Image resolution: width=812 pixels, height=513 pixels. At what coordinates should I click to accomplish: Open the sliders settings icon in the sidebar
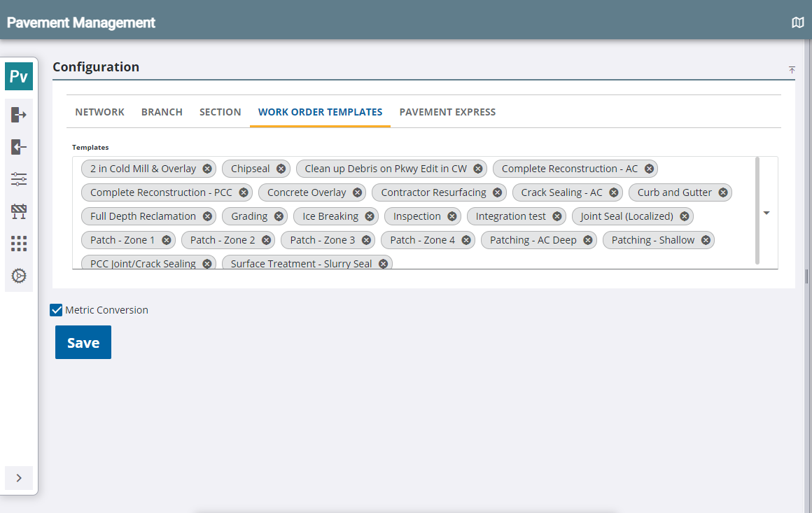click(18, 179)
